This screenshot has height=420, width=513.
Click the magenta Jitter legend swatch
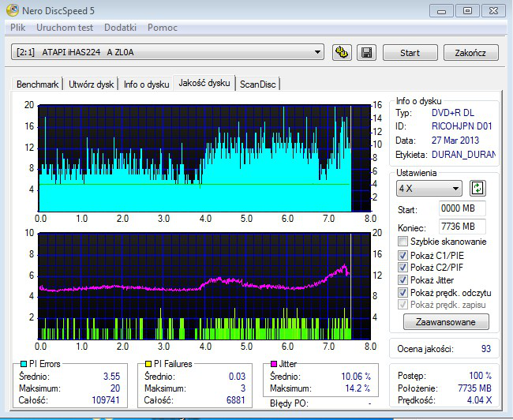tap(274, 364)
